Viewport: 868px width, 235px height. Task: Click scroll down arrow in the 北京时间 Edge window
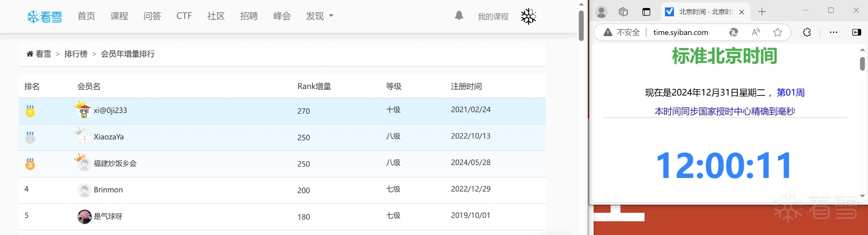[862, 196]
